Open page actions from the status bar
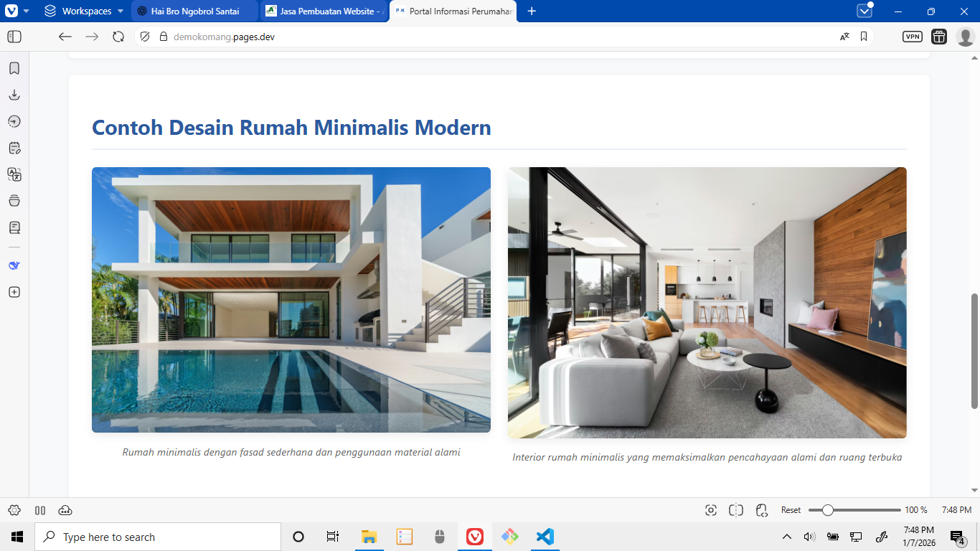980x551 pixels. 762,509
